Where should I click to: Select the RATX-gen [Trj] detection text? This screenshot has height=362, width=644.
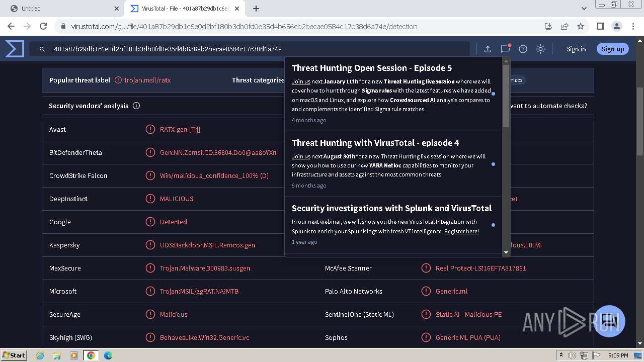(x=180, y=129)
